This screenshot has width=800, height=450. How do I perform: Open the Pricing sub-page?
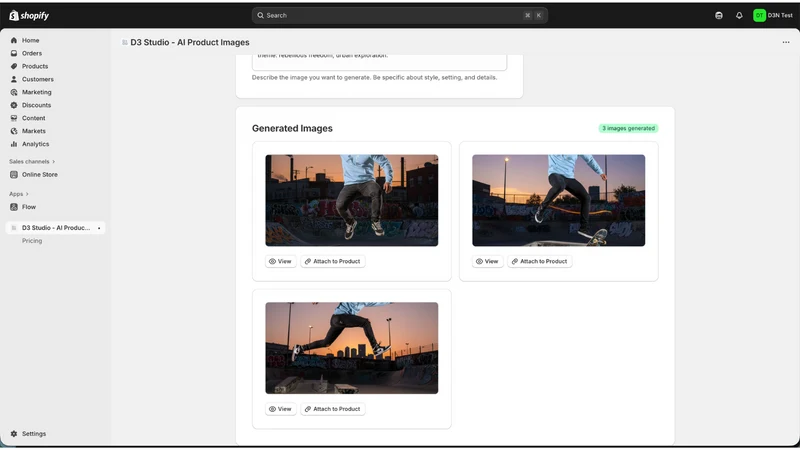click(x=32, y=241)
